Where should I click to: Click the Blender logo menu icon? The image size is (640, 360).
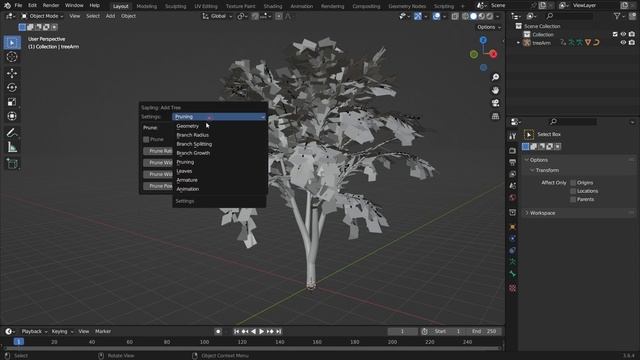[7, 5]
